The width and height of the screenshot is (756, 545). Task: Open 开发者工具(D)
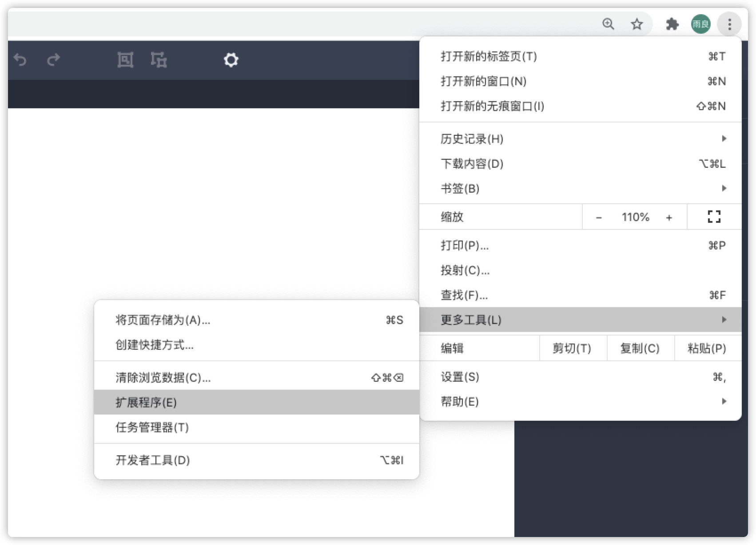[x=257, y=460]
